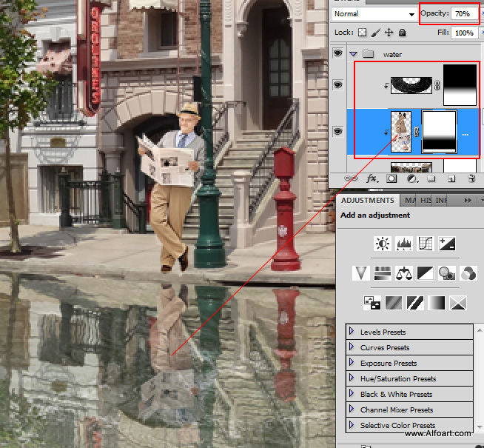Add an Invert adjustment

tap(372, 303)
